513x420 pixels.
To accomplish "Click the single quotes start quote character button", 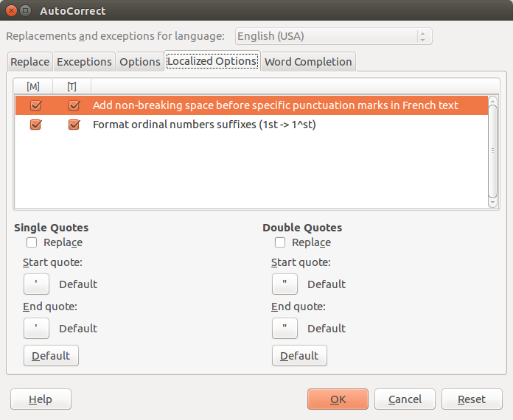I will coord(36,284).
